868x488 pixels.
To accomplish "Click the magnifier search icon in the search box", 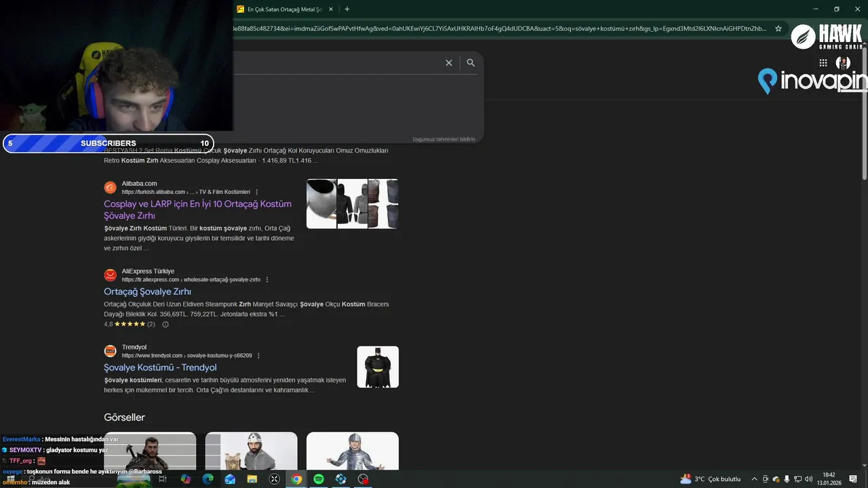I will 471,62.
